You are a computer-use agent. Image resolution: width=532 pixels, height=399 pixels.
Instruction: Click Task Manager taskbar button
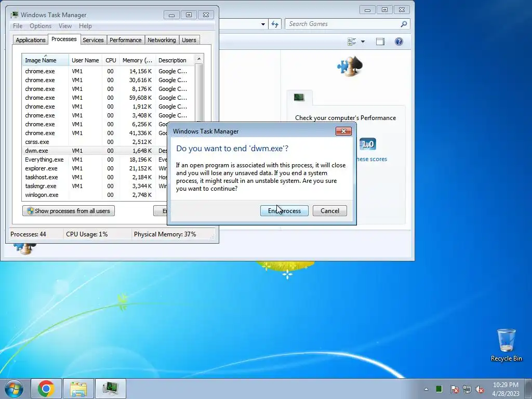(x=111, y=389)
